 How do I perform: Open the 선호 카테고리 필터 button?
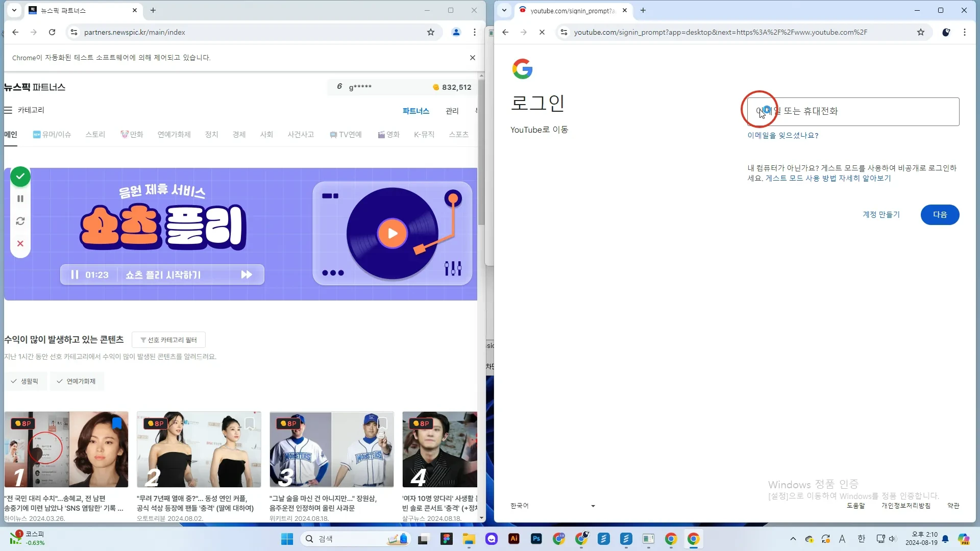point(168,340)
